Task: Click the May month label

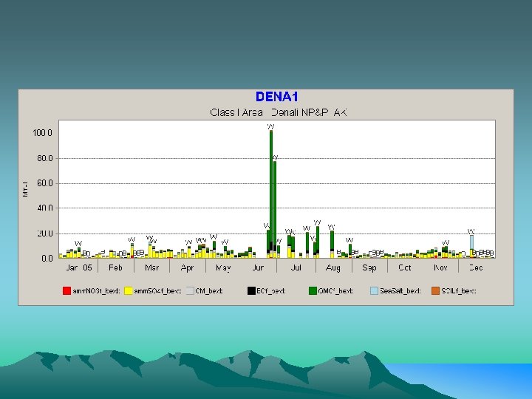Action: (x=223, y=267)
